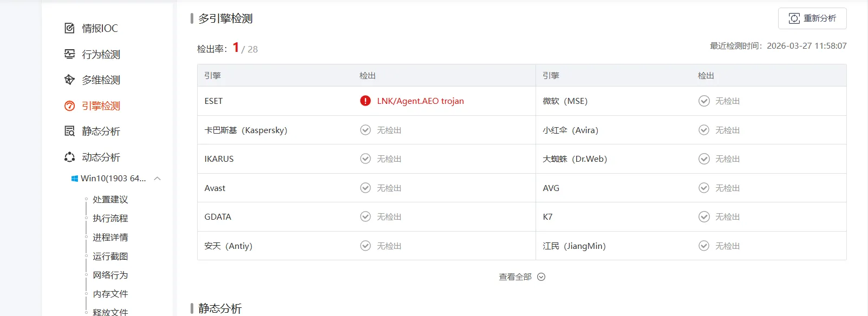Expand the full engine list with 查看全部
Image resolution: width=868 pixels, height=316 pixels.
[x=515, y=277]
